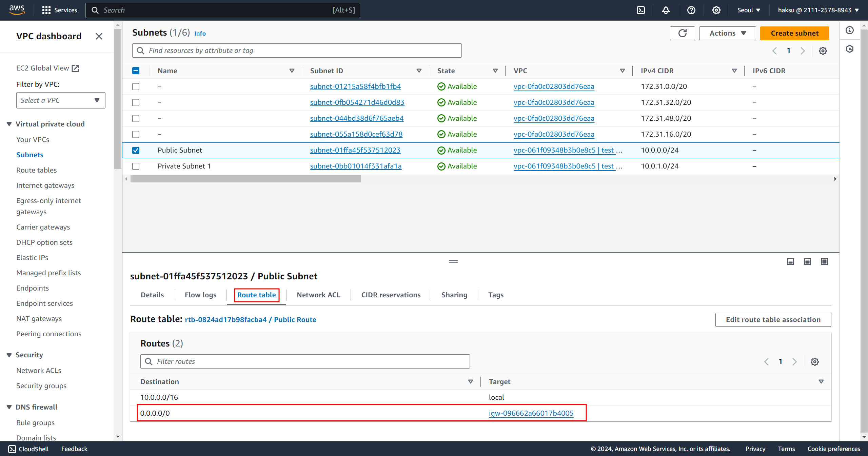Open the notifications bell icon
The width and height of the screenshot is (868, 456).
666,10
